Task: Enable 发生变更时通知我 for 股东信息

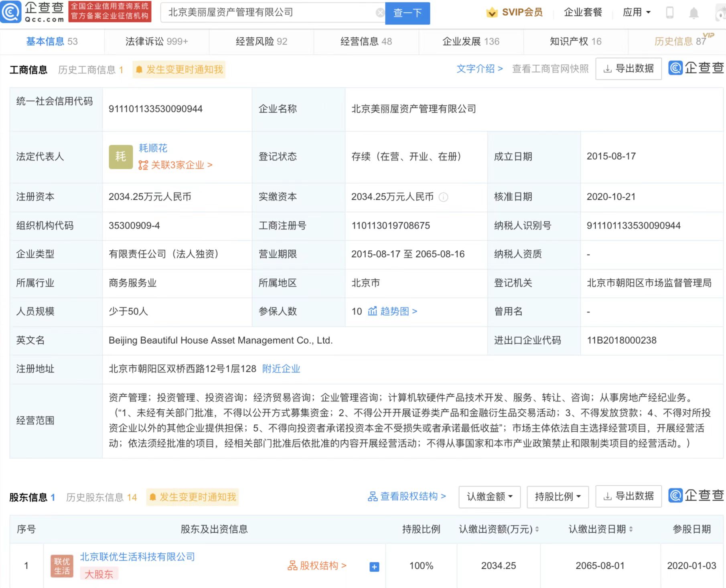Action: [x=193, y=497]
